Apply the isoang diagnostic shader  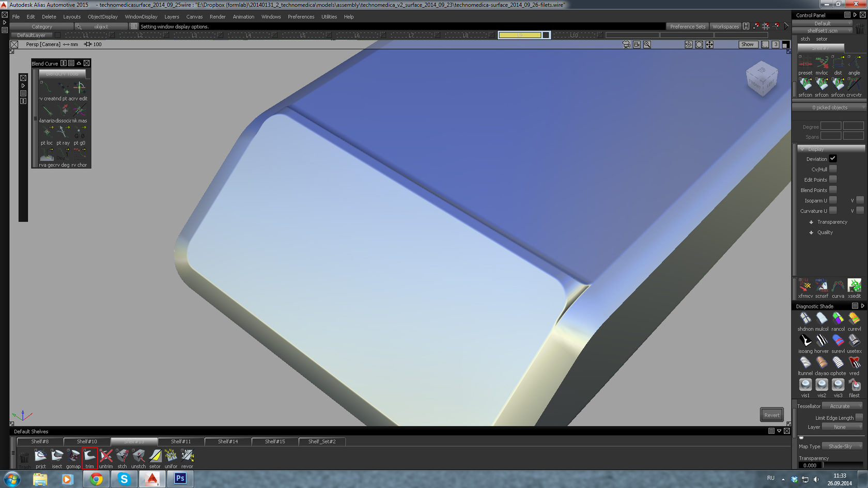pos(805,341)
